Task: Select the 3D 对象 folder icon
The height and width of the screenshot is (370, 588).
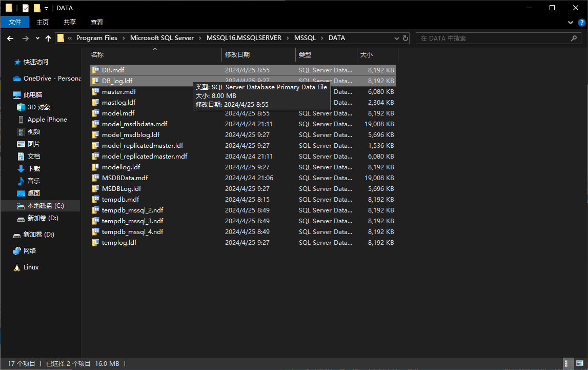Action: point(21,107)
